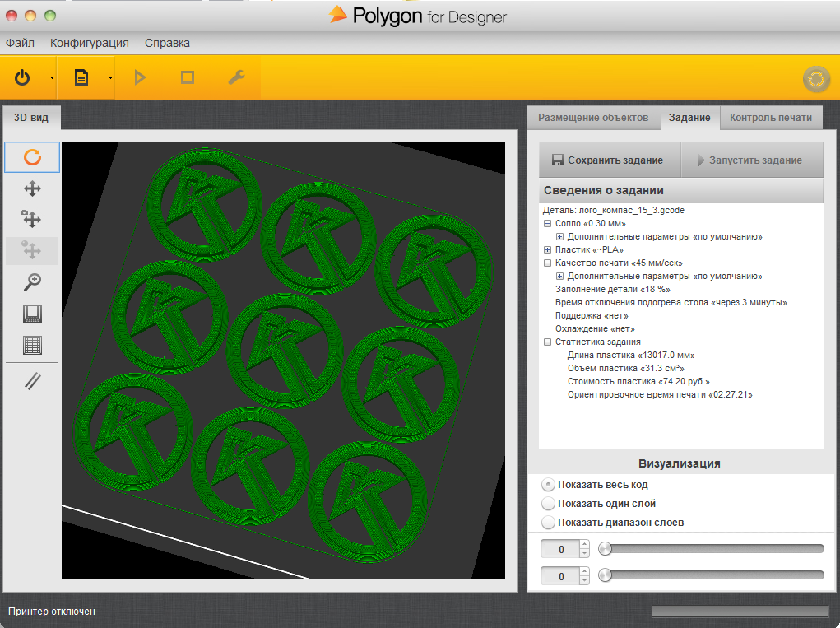The image size is (840, 628).
Task: Select Показать диапазон слоев radio button
Action: [x=548, y=522]
